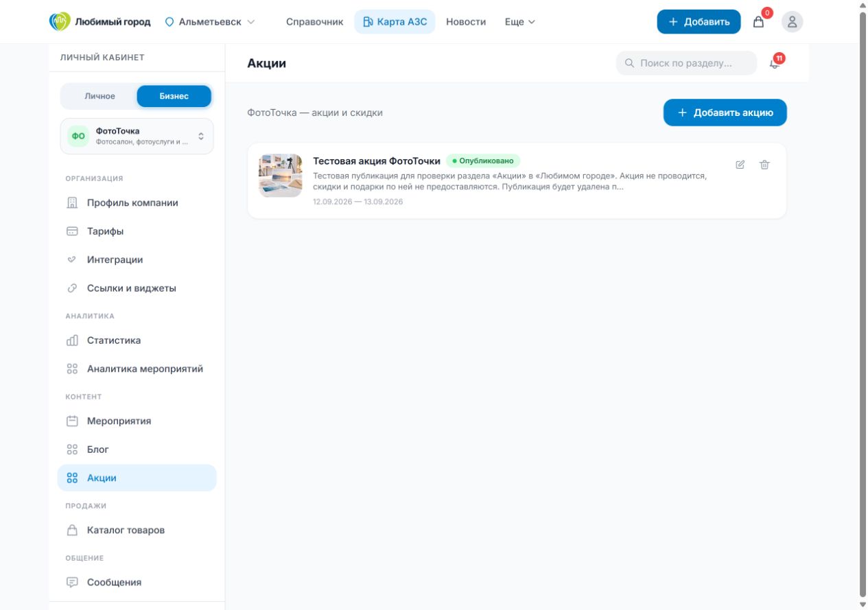
Task: Open Тарифы in sidebar
Action: [137, 231]
